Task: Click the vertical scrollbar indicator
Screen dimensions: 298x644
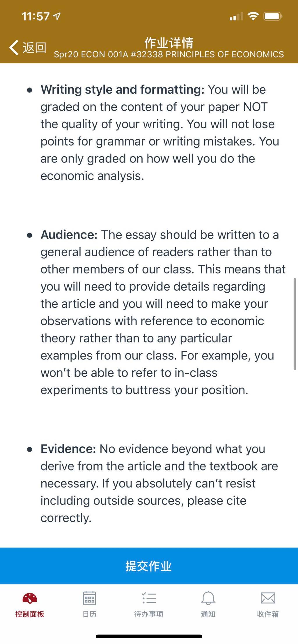Action: click(x=295, y=324)
